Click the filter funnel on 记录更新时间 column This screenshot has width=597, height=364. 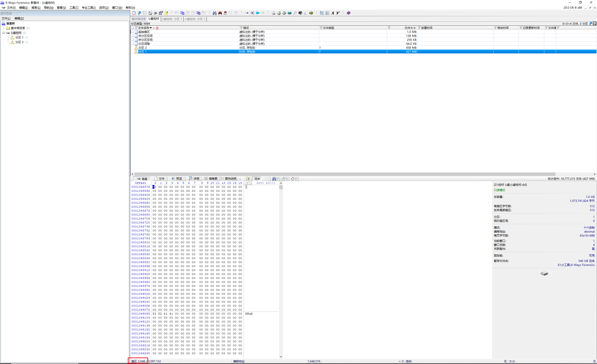[x=521, y=28]
